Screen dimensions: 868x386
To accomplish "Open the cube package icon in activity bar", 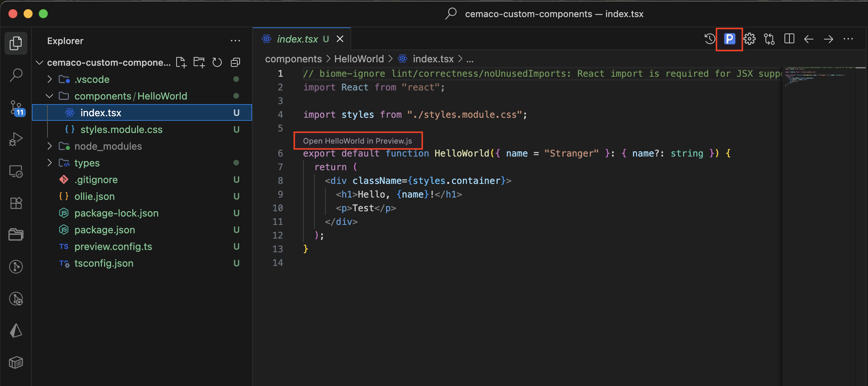I will [x=16, y=363].
